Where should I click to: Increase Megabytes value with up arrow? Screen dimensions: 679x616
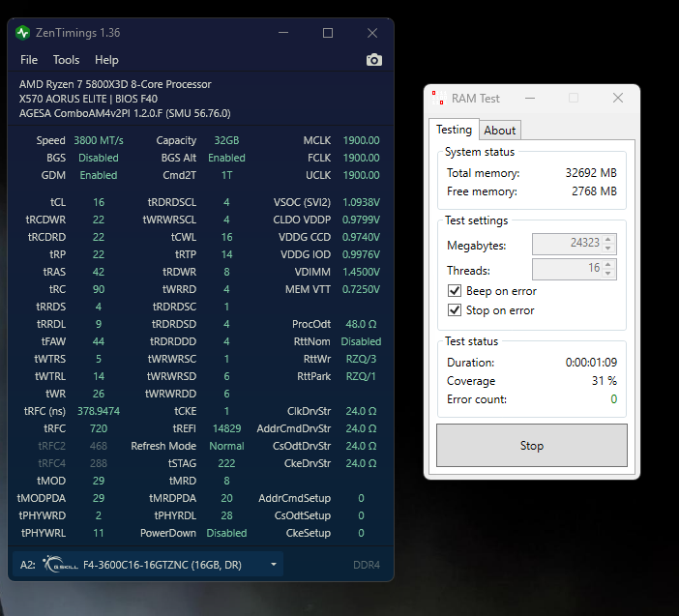coord(608,240)
